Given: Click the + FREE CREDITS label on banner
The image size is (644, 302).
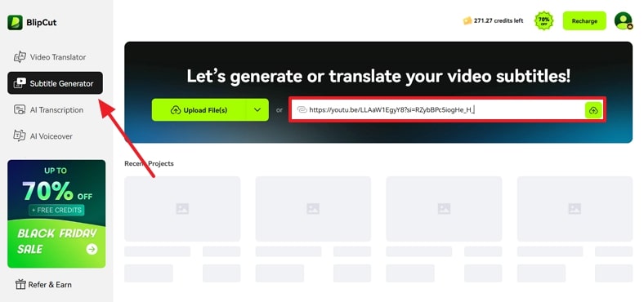Looking at the screenshot, I should pyautogui.click(x=56, y=210).
